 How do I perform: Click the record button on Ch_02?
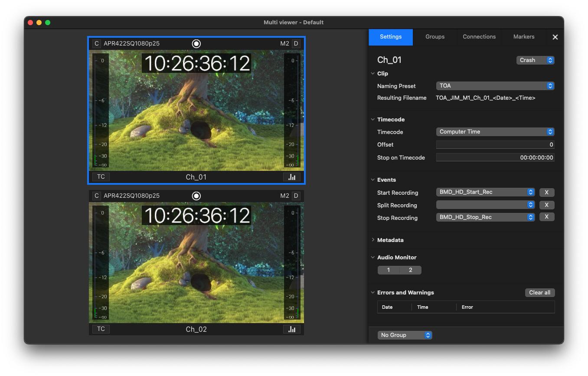[x=196, y=196]
